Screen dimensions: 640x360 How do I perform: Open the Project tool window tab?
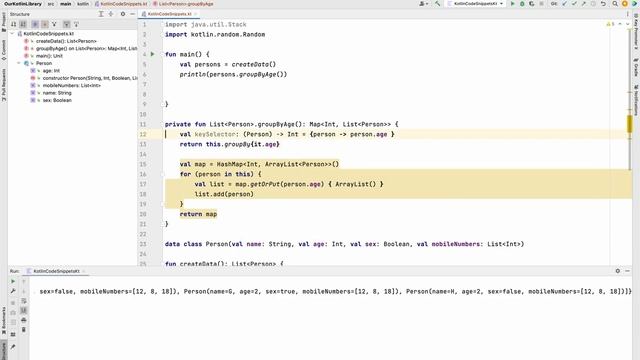[4, 21]
